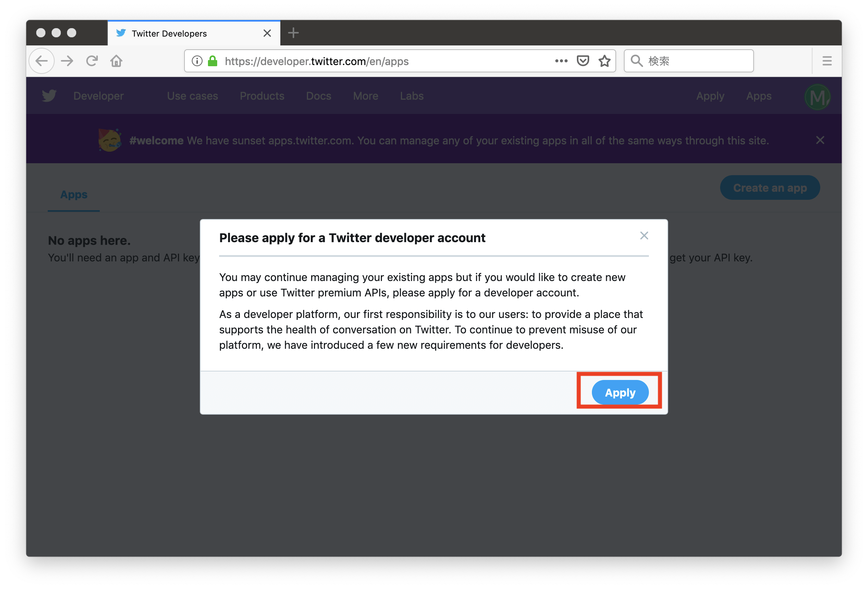Open the user profile avatar menu

click(x=817, y=97)
